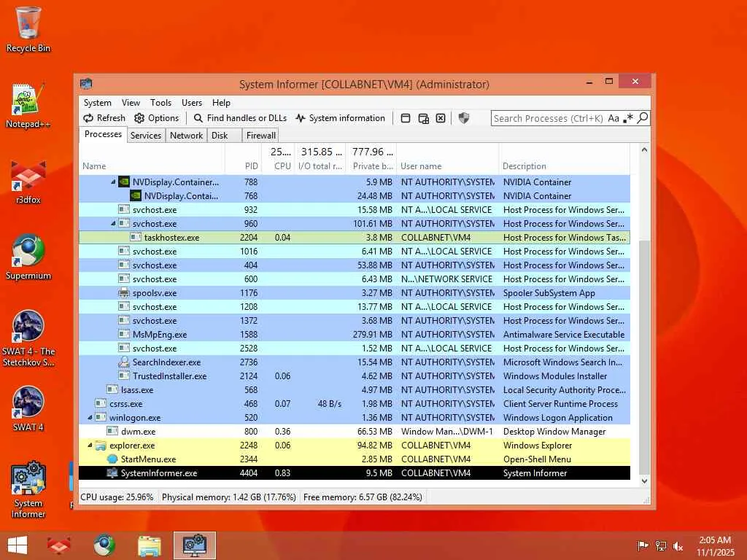
Task: Toggle case-sensitive search (Aa)
Action: click(614, 118)
